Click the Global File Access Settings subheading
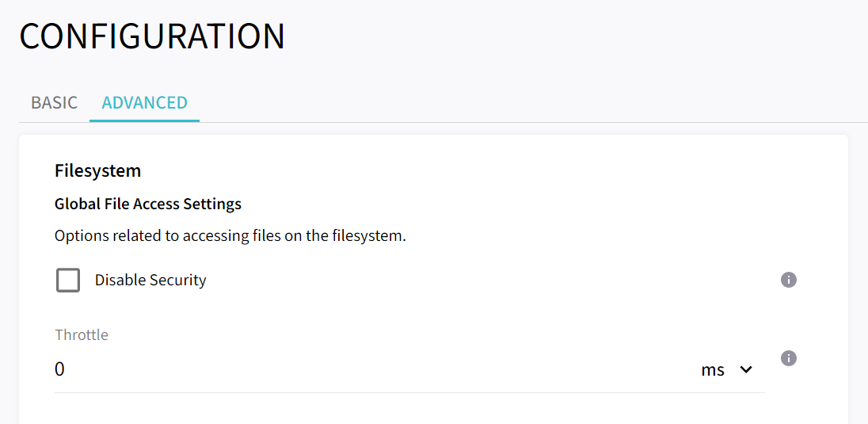The width and height of the screenshot is (868, 424). (148, 204)
